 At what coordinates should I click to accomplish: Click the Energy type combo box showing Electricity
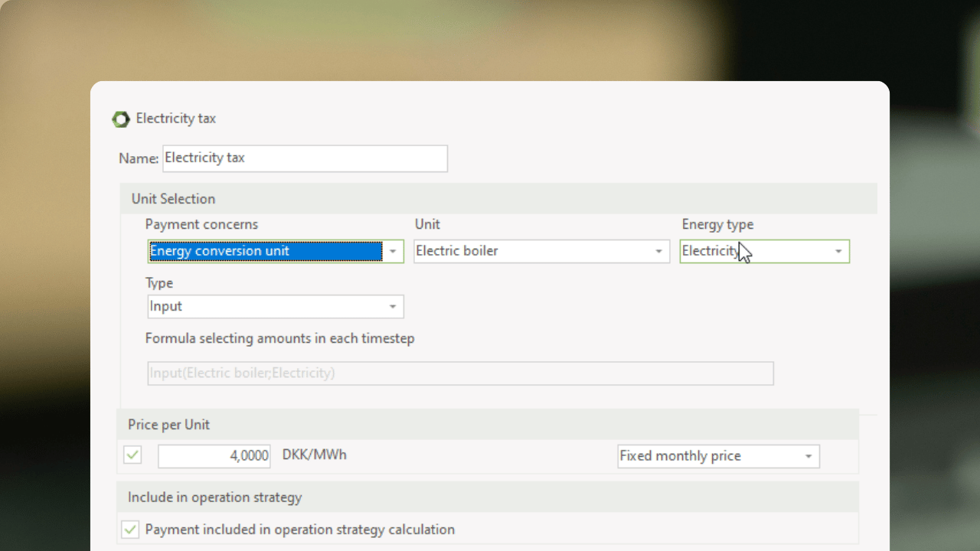point(754,251)
